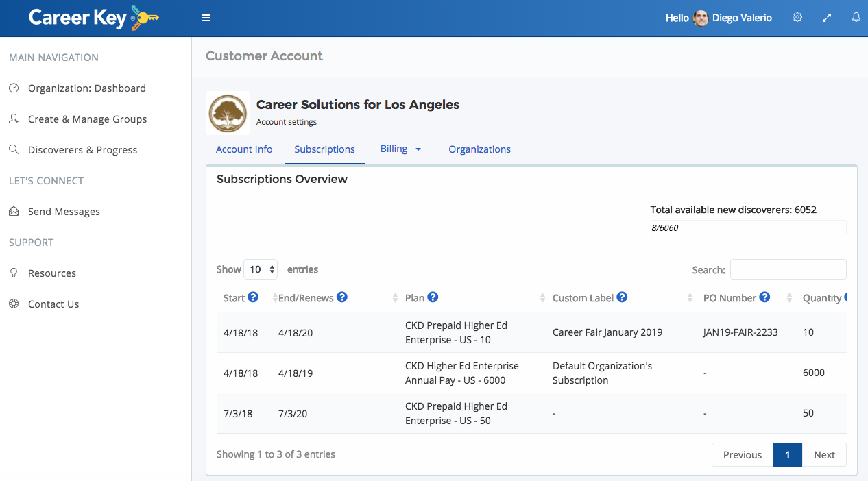Switch to the Account Info tab
This screenshot has height=481, width=868.
[x=244, y=149]
